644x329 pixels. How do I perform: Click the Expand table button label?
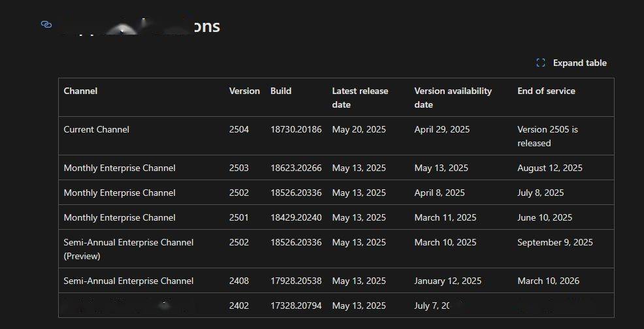[579, 63]
